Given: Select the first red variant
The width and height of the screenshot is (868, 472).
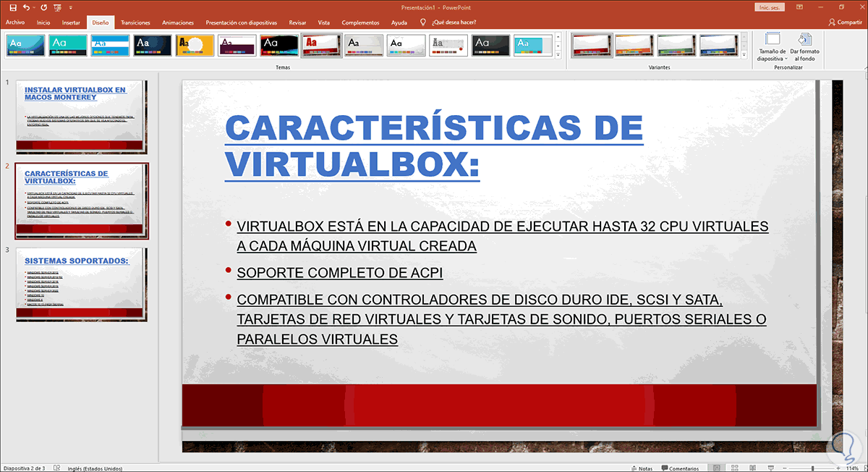Looking at the screenshot, I should pos(590,46).
